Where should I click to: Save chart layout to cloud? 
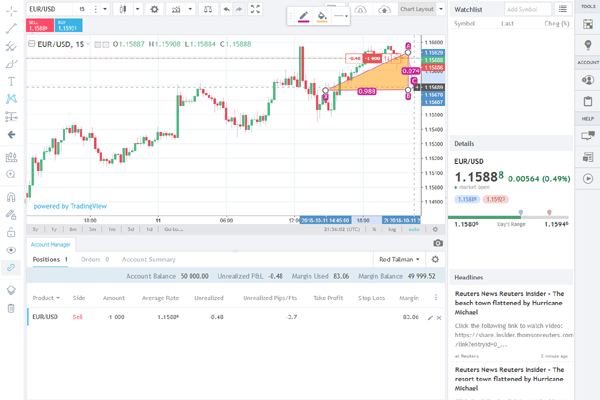tap(384, 9)
